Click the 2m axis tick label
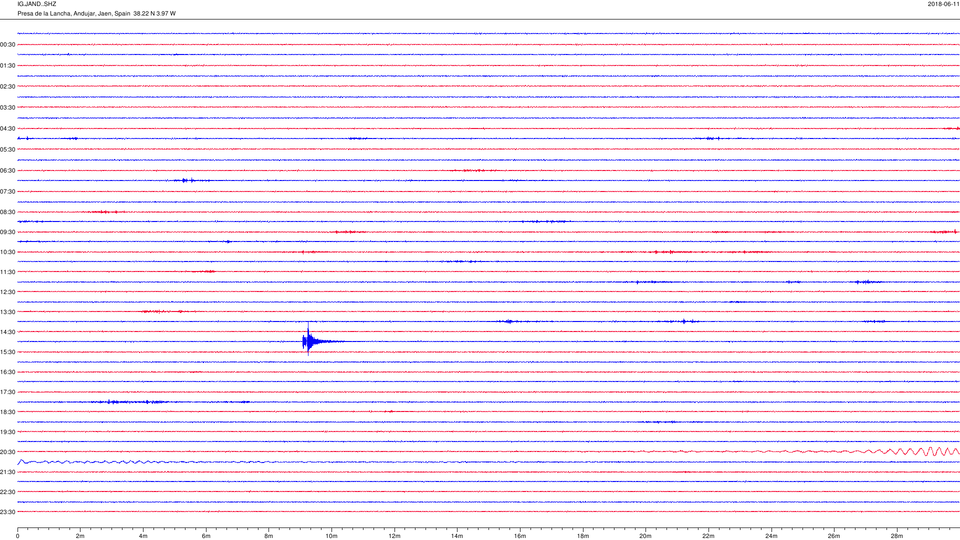Viewport: 960px width, 540px height. 80,536
